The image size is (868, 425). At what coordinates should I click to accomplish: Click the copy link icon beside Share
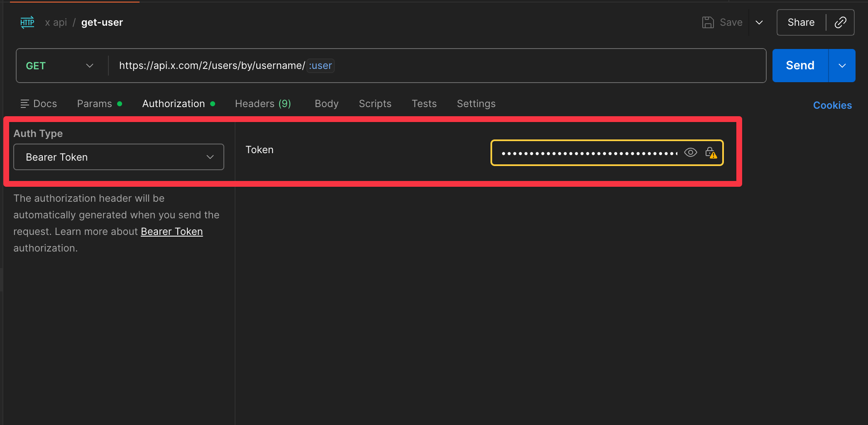pos(841,22)
